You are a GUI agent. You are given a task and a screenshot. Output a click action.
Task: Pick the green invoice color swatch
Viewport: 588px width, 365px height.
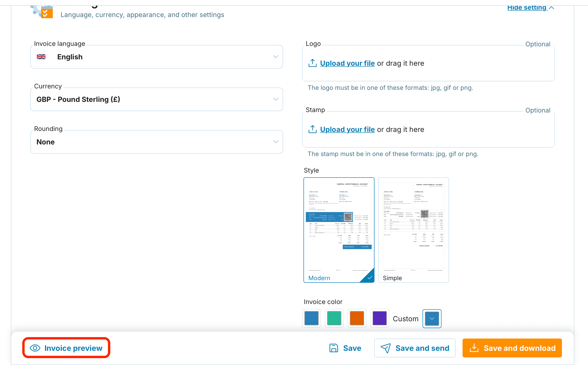point(334,318)
